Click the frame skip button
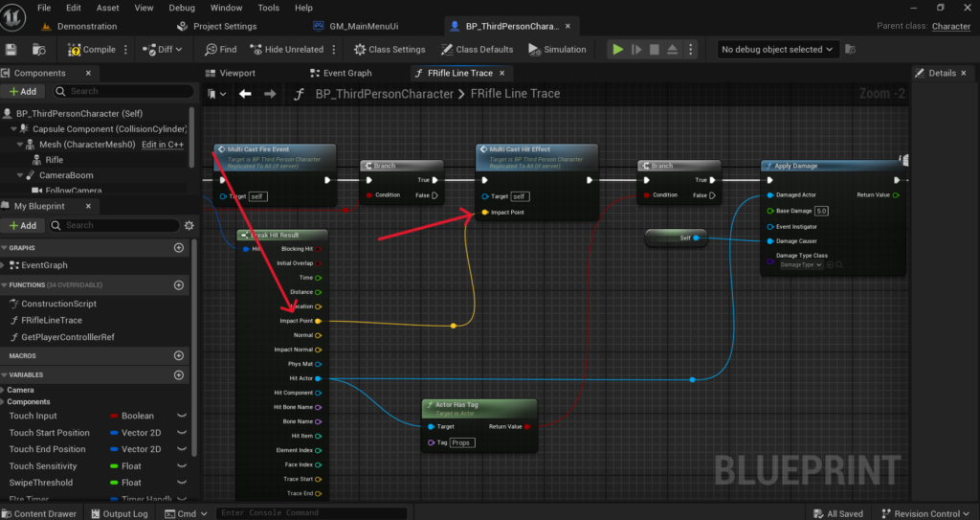This screenshot has height=520, width=980. [x=636, y=50]
